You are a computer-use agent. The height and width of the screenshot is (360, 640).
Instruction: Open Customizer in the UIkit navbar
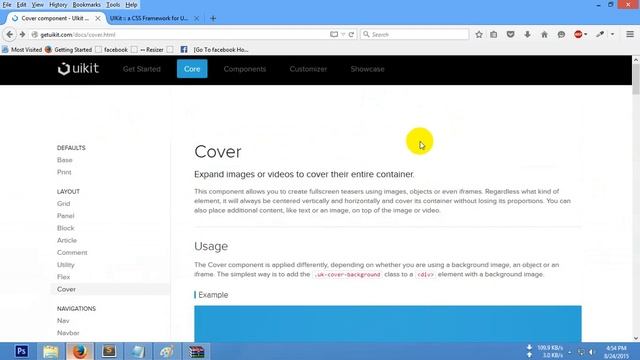pos(308,69)
